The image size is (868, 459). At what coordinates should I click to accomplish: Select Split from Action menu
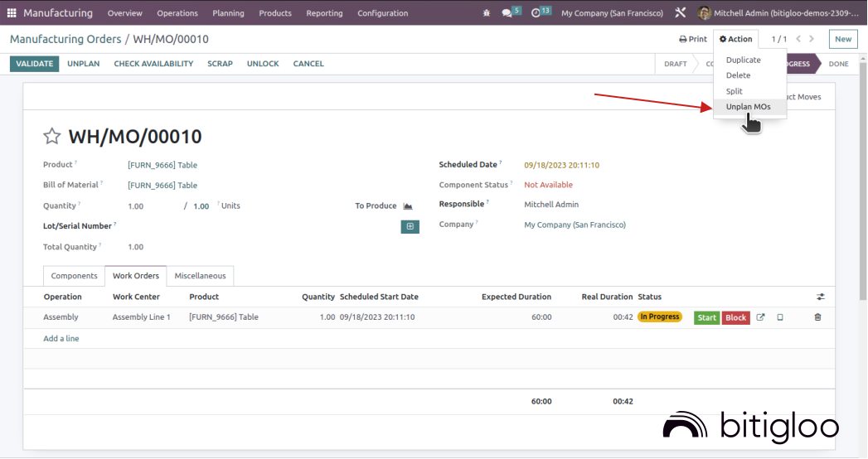735,91
